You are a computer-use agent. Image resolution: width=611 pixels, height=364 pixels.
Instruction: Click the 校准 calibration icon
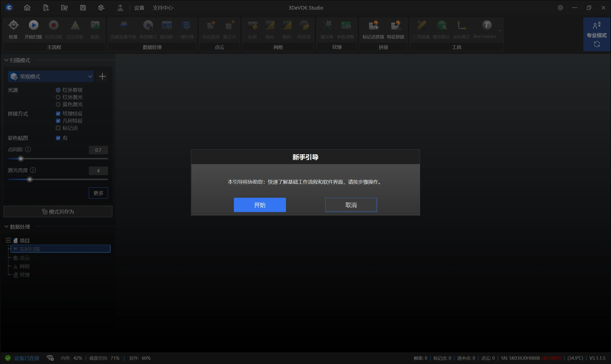tap(13, 25)
